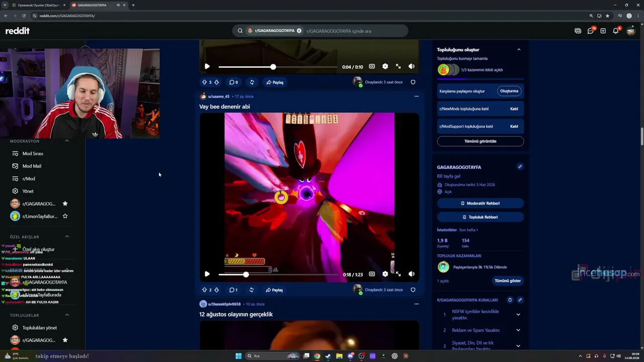This screenshot has height=362, width=644.
Task: Toggle favorite star for r/LimonTayfaBur...
Action: 65,216
